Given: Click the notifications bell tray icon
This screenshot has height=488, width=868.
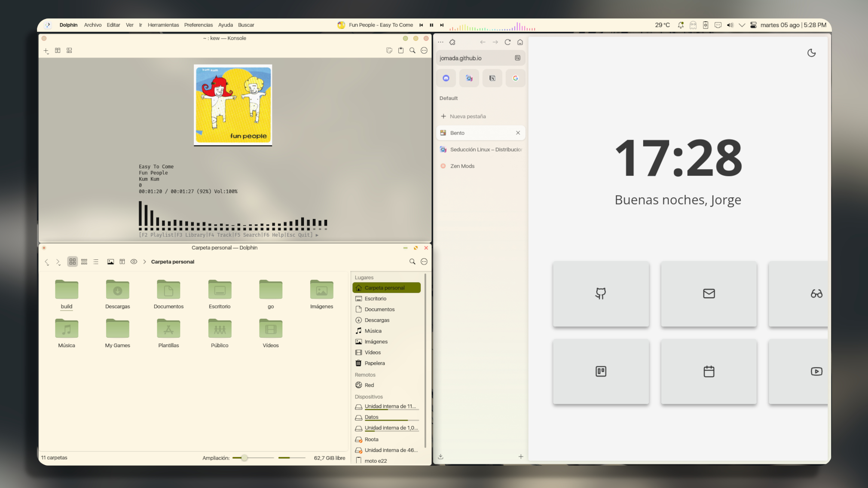Looking at the screenshot, I should point(681,25).
